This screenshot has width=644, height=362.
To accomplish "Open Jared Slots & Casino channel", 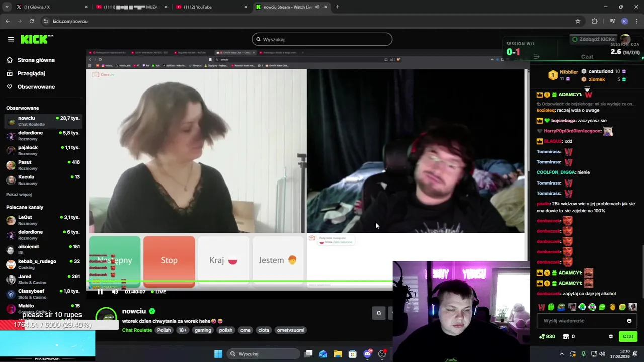I will [43, 279].
